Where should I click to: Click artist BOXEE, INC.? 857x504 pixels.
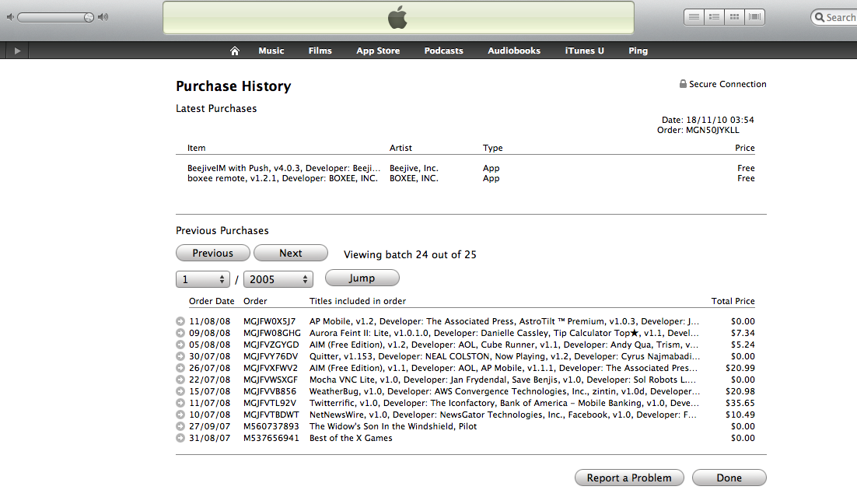[414, 178]
